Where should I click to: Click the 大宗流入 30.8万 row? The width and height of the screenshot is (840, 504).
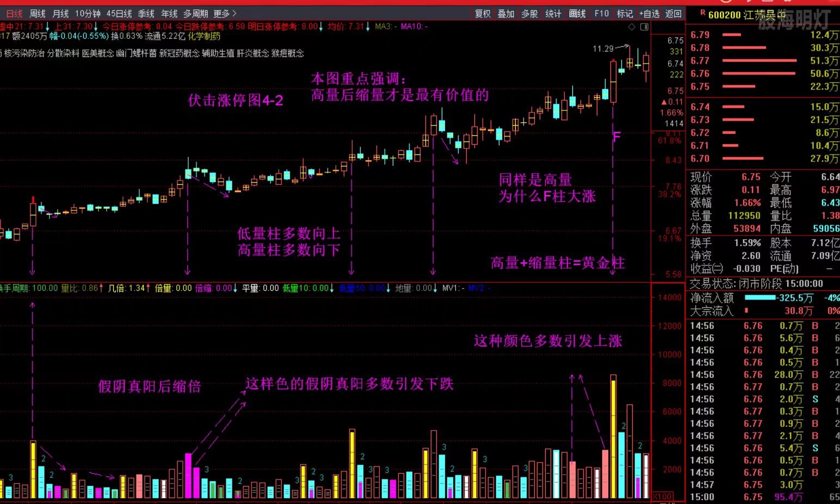pyautogui.click(x=763, y=311)
